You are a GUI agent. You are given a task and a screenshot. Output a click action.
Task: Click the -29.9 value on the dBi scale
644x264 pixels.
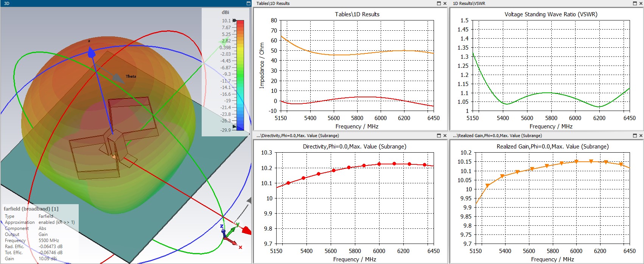coord(226,130)
